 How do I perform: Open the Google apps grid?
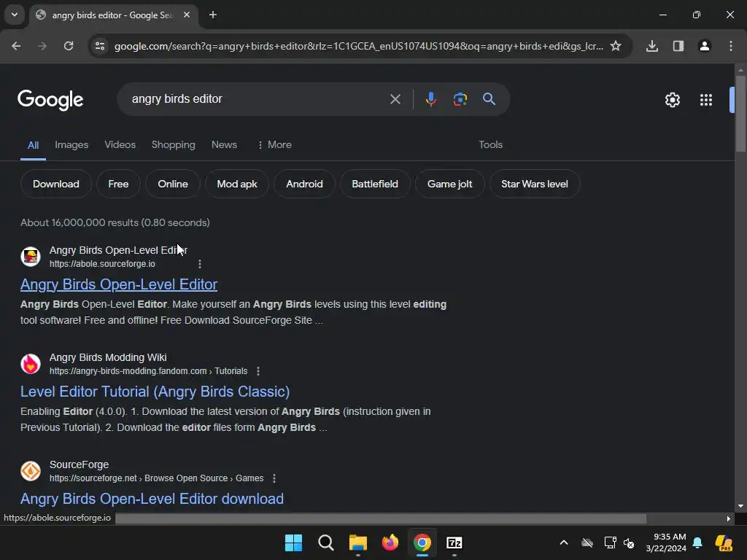706,100
